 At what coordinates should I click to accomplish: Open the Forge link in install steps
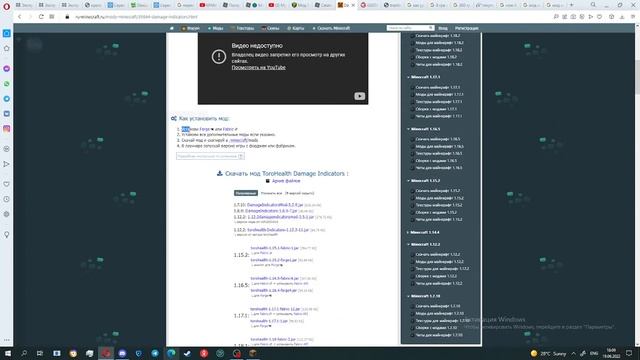point(205,129)
